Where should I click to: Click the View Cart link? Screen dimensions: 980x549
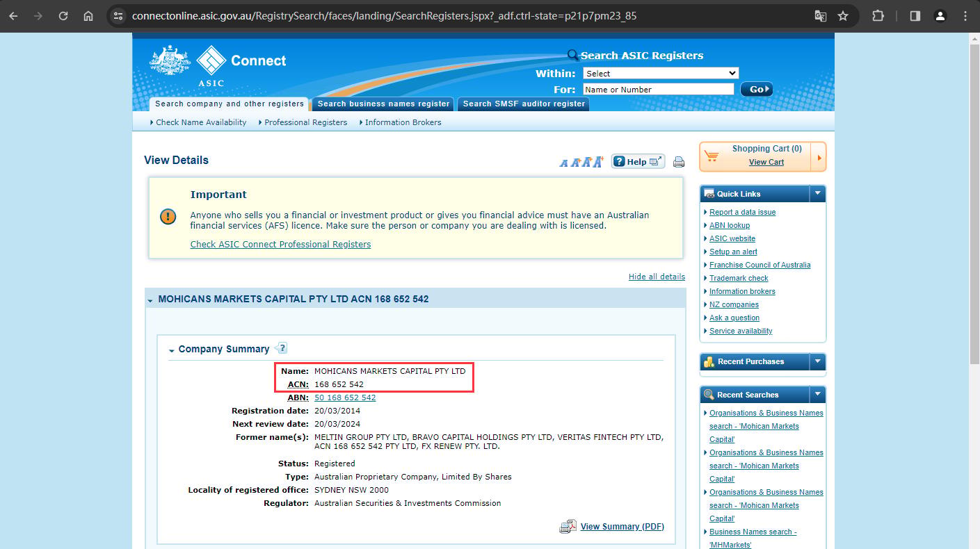click(766, 162)
